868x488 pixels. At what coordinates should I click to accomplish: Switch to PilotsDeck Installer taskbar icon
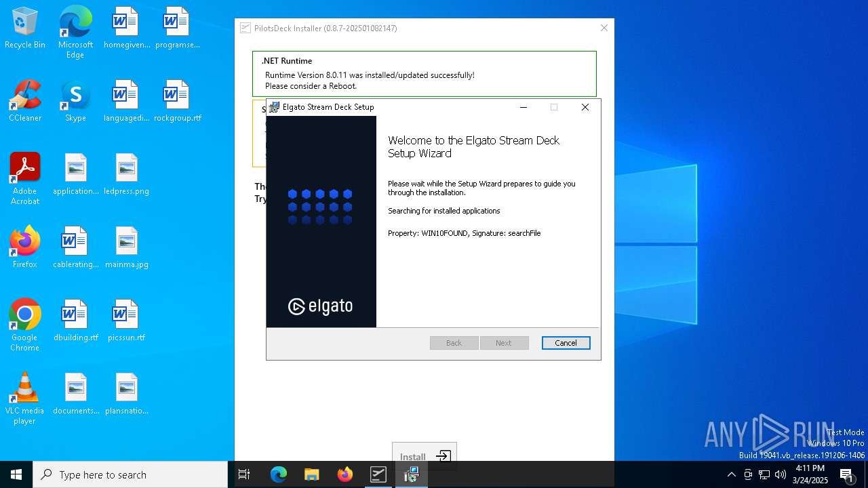pyautogui.click(x=378, y=474)
